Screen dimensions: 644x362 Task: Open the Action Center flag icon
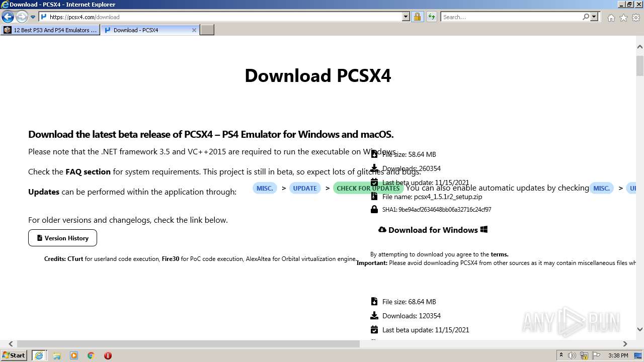coord(595,355)
